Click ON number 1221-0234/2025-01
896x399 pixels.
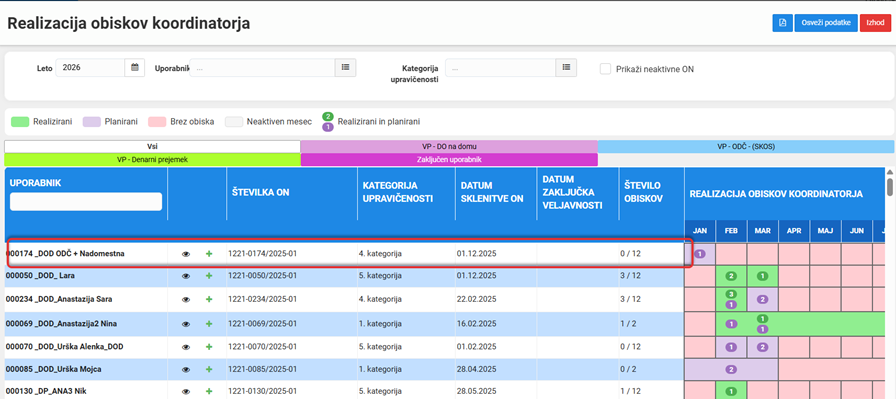coord(262,299)
